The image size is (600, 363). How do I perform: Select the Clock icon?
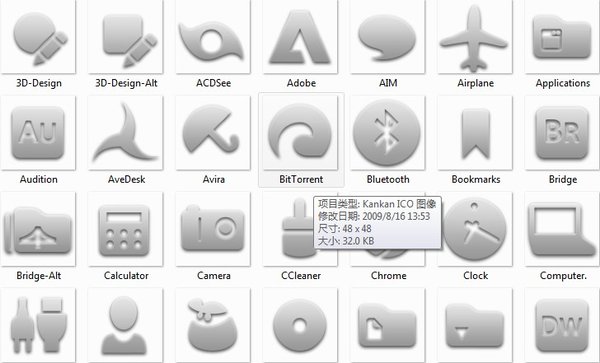tap(476, 229)
